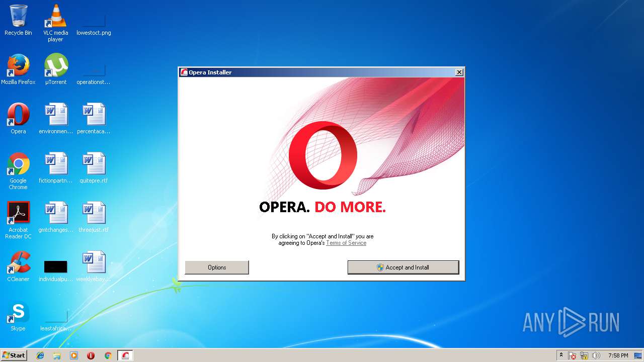The height and width of the screenshot is (362, 644).
Task: Select the µTorrent desktop shortcut
Action: (x=55, y=69)
